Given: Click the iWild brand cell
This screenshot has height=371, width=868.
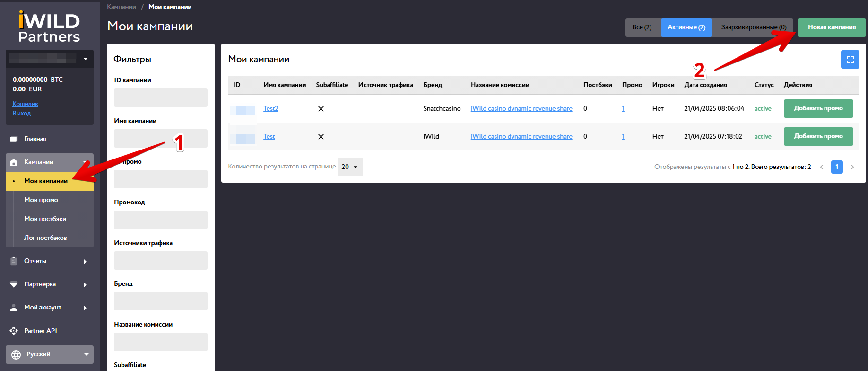Looking at the screenshot, I should click(431, 136).
